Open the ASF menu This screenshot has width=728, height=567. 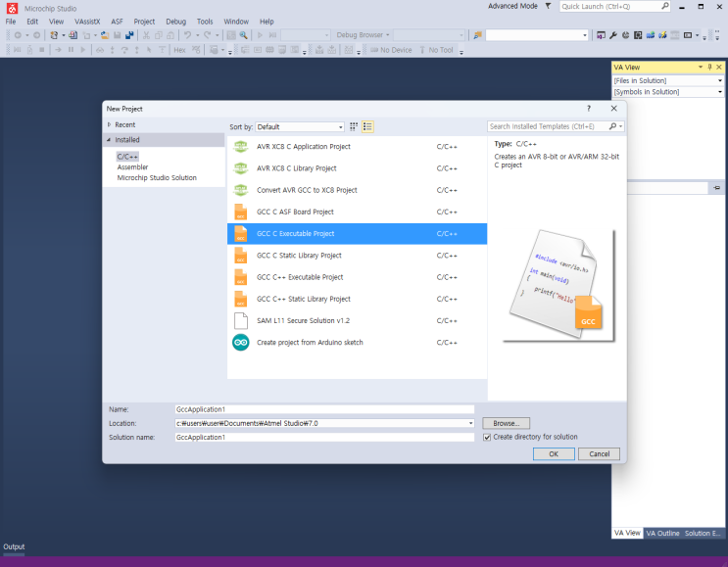pos(117,22)
